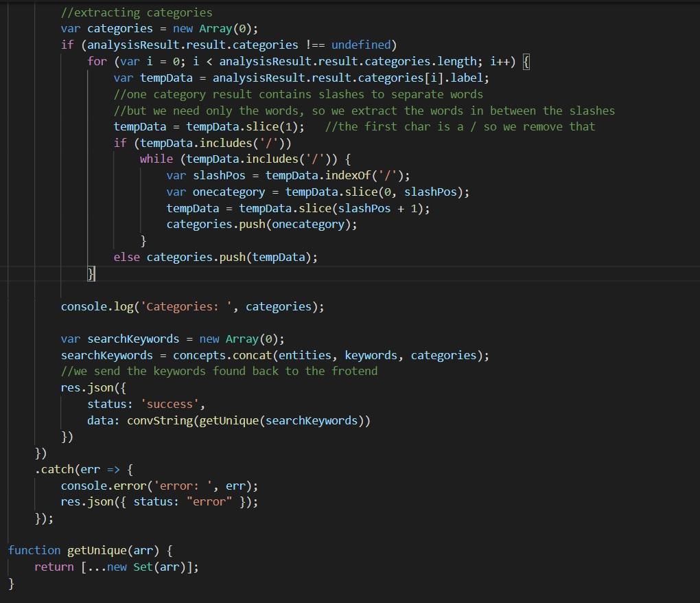
Task: Click "if (tempData.includes('/'))" line
Action: click(x=202, y=143)
